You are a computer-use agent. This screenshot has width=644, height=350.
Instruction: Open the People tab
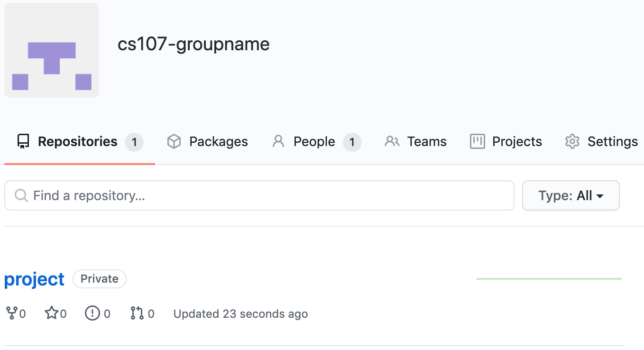317,142
